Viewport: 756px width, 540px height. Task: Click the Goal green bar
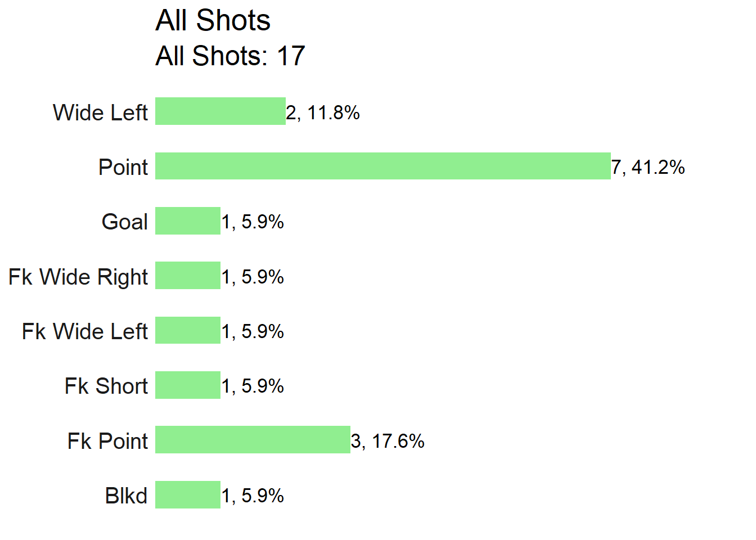(x=188, y=220)
